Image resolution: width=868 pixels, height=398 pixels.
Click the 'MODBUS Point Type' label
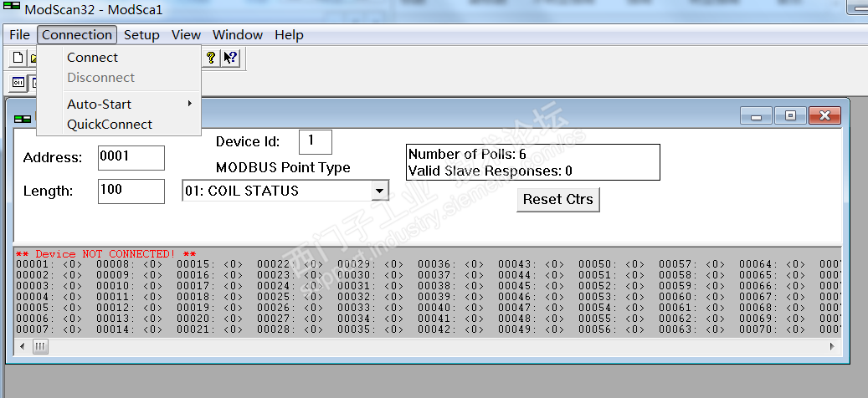point(283,167)
